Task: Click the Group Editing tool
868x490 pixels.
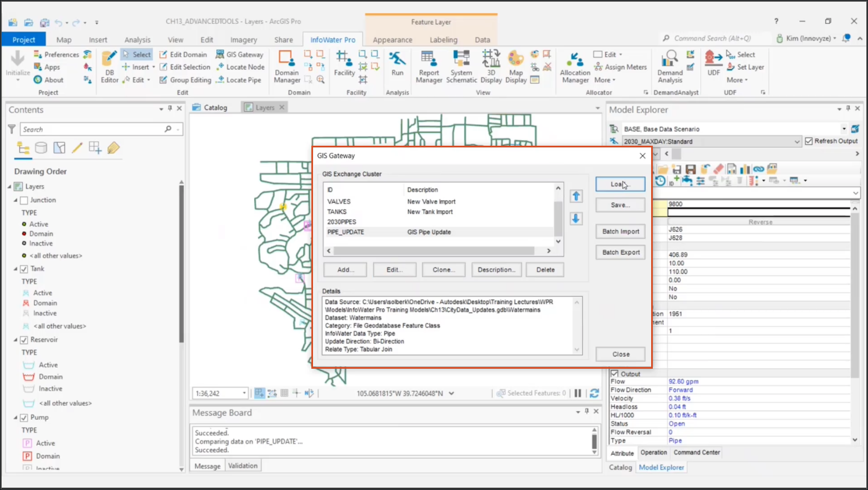Action: 185,80
